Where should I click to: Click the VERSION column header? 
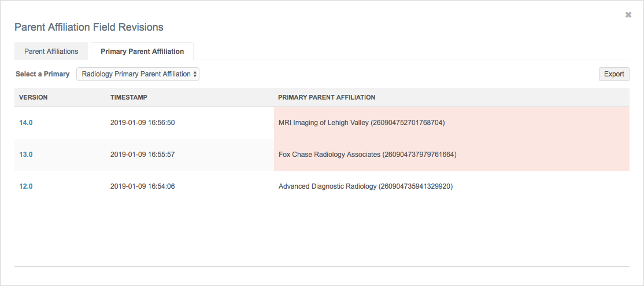pos(34,97)
